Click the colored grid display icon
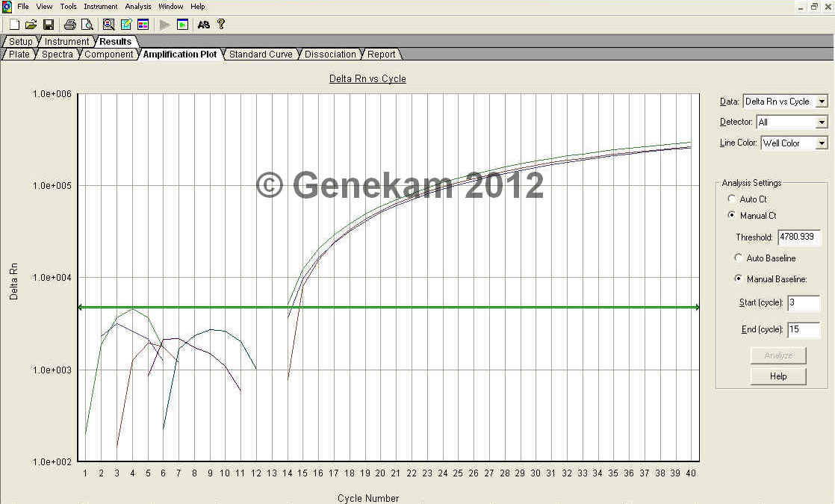The image size is (835, 504). click(143, 25)
